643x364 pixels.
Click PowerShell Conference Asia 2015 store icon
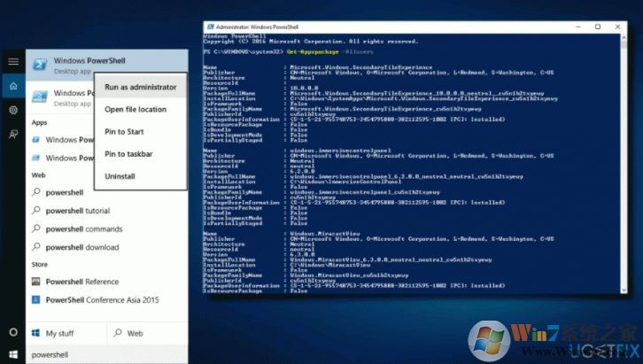click(36, 299)
